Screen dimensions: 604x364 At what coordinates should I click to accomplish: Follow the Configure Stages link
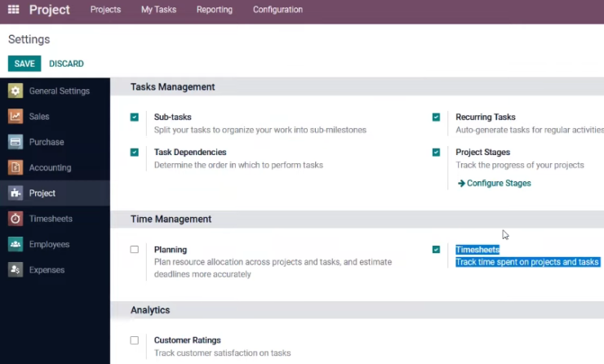499,184
